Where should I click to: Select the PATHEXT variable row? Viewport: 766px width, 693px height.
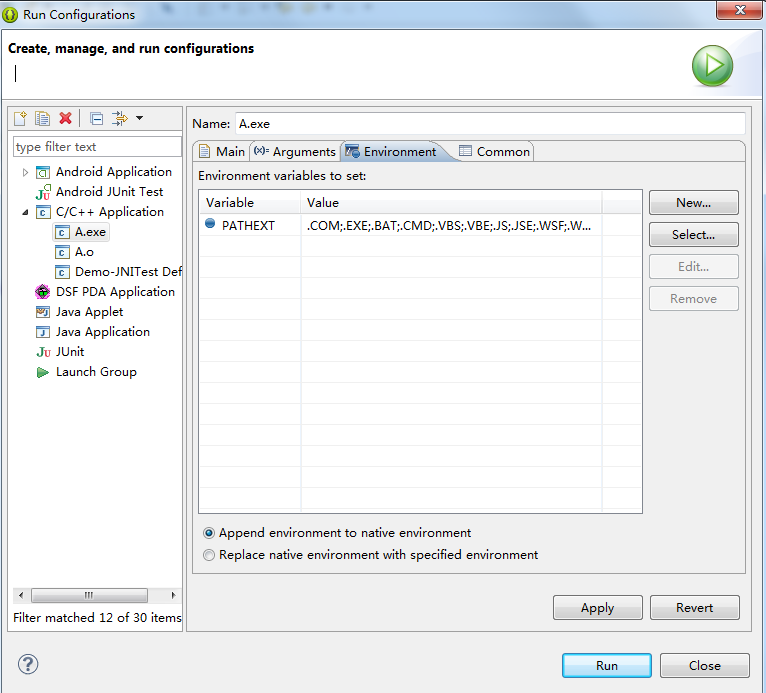pos(420,226)
